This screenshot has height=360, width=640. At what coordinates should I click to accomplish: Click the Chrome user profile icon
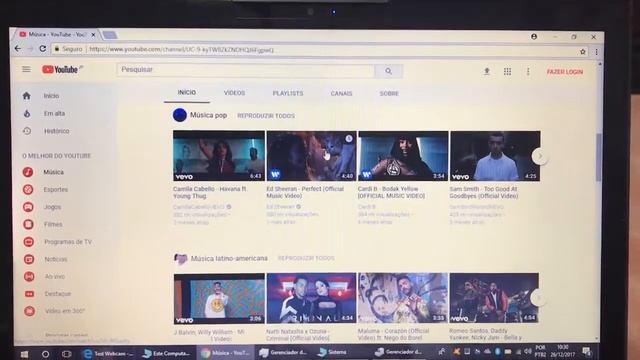click(534, 37)
